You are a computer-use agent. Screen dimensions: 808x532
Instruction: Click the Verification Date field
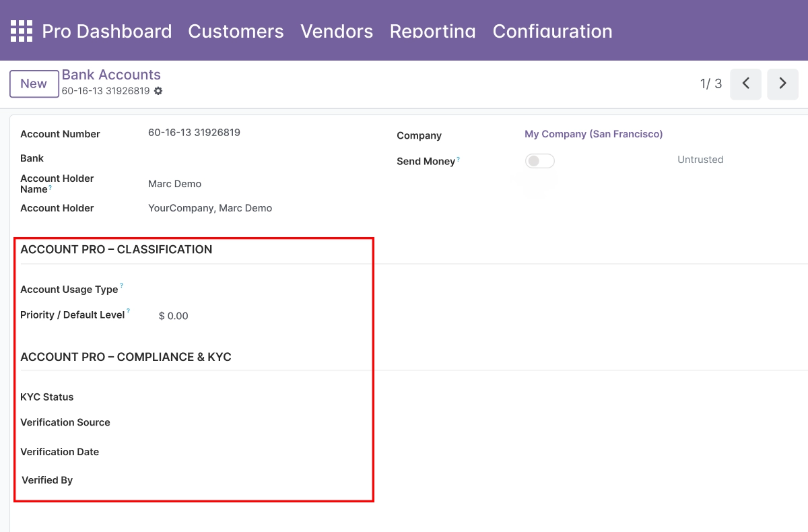point(259,452)
